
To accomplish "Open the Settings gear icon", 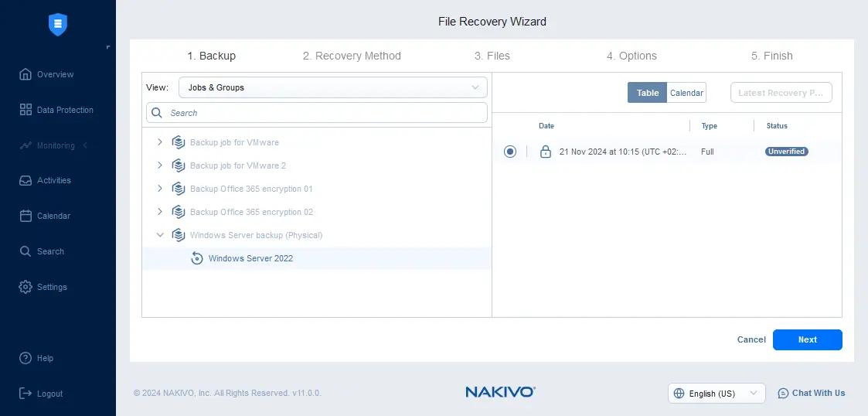I will coord(26,287).
